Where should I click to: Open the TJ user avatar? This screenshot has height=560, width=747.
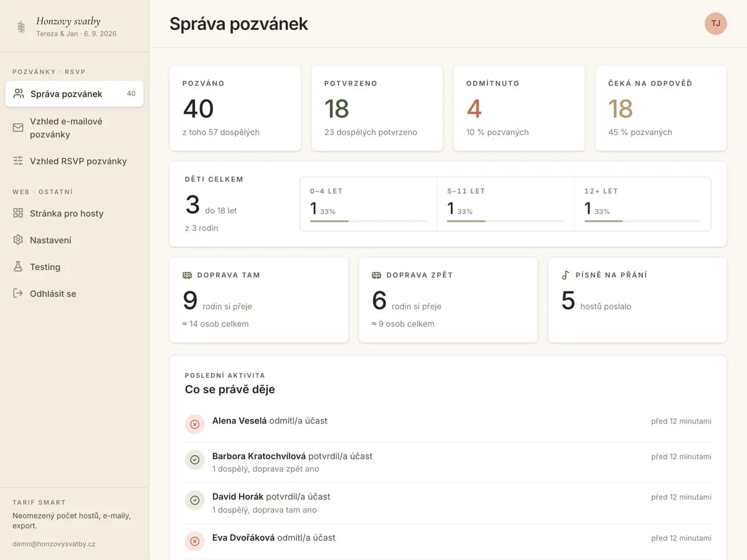716,24
